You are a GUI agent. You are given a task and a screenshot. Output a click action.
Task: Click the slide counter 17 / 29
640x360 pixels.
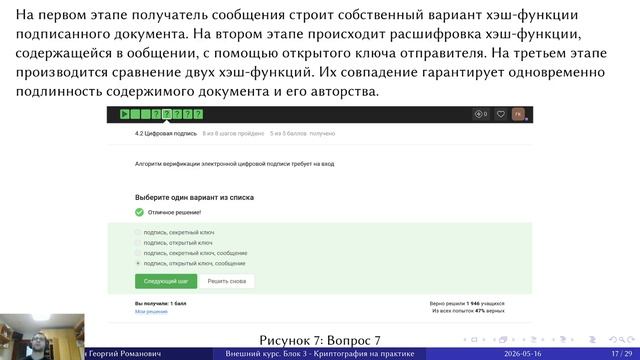622,353
